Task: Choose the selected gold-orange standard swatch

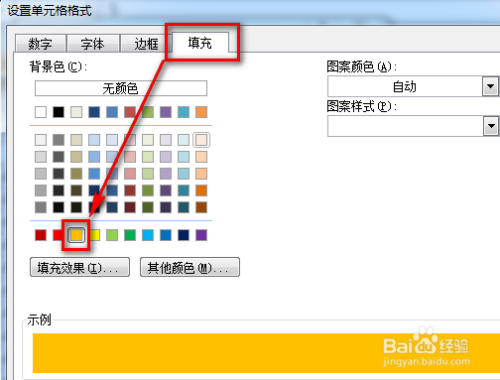Action: (x=76, y=235)
